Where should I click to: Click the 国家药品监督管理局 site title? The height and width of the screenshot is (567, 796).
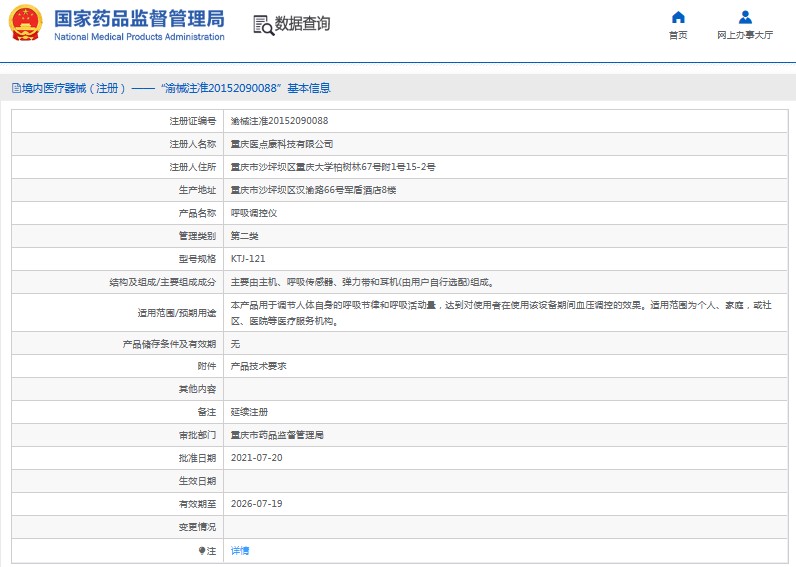139,19
